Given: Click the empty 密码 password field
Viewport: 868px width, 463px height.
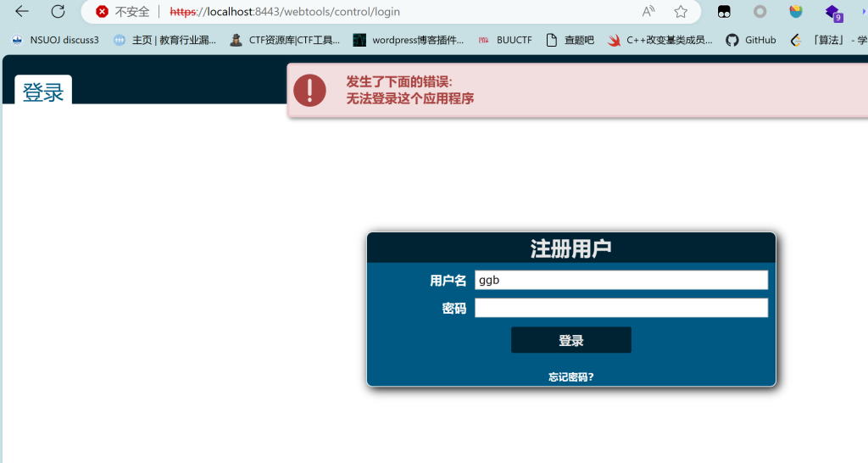Looking at the screenshot, I should (620, 308).
